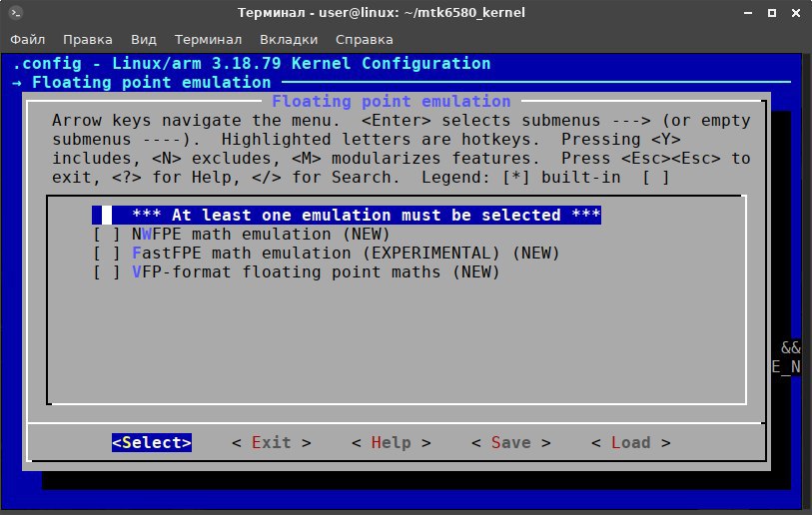Maximize the terminal window
Screen dimensions: 812x515
click(x=772, y=13)
